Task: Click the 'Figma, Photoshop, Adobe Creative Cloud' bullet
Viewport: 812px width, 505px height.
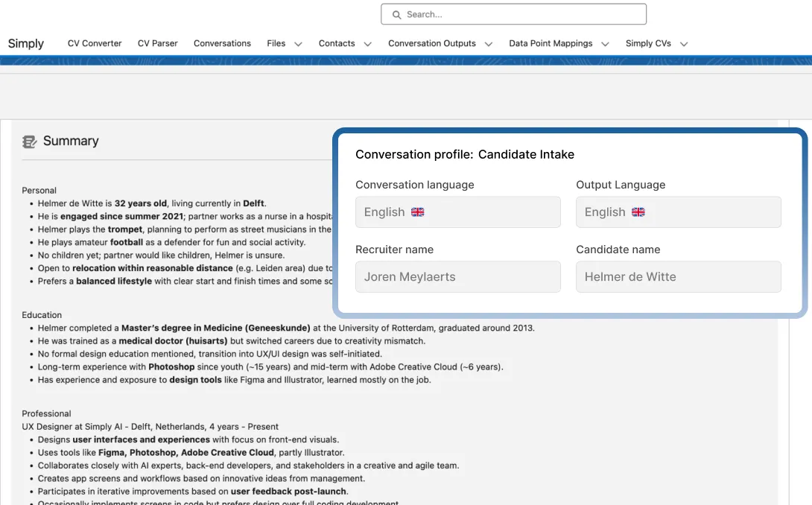Action: [191, 453]
